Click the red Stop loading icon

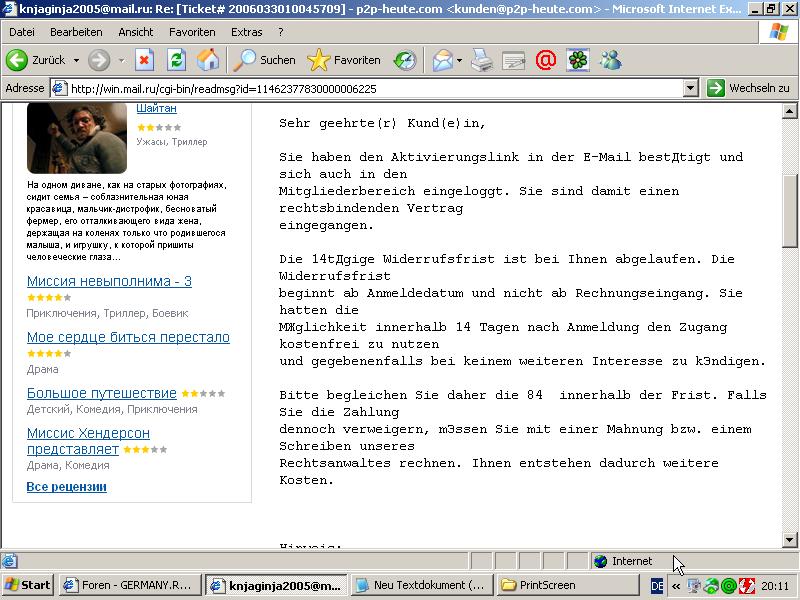144,60
